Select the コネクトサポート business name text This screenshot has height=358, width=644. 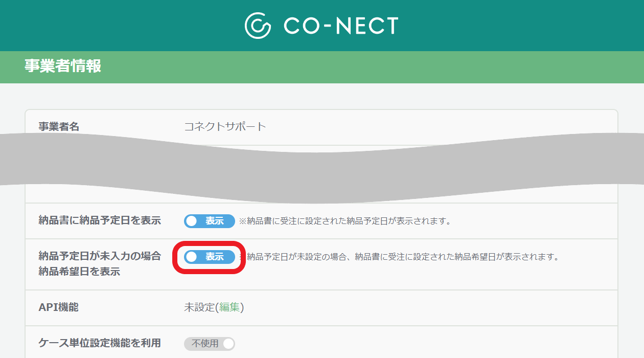pyautogui.click(x=225, y=126)
